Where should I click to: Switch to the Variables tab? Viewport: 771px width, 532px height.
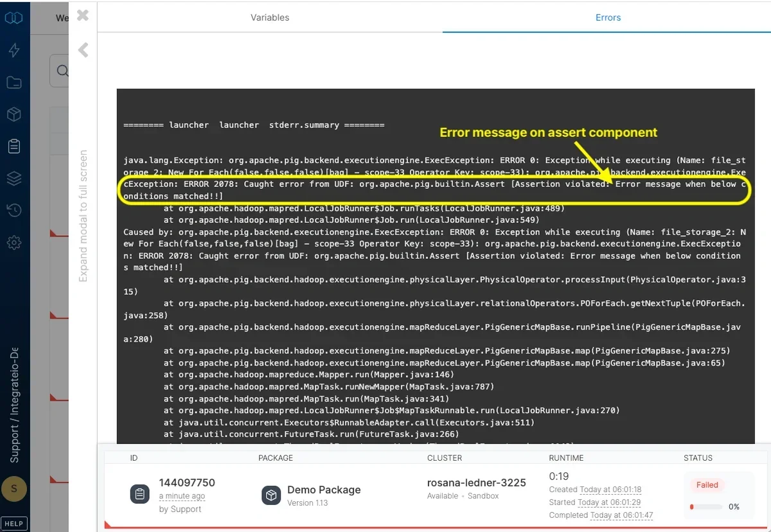point(270,17)
